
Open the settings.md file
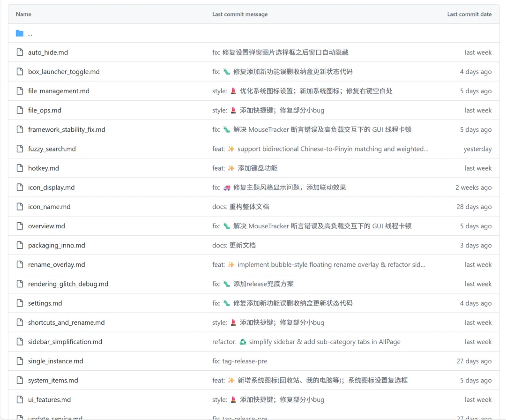click(x=45, y=303)
